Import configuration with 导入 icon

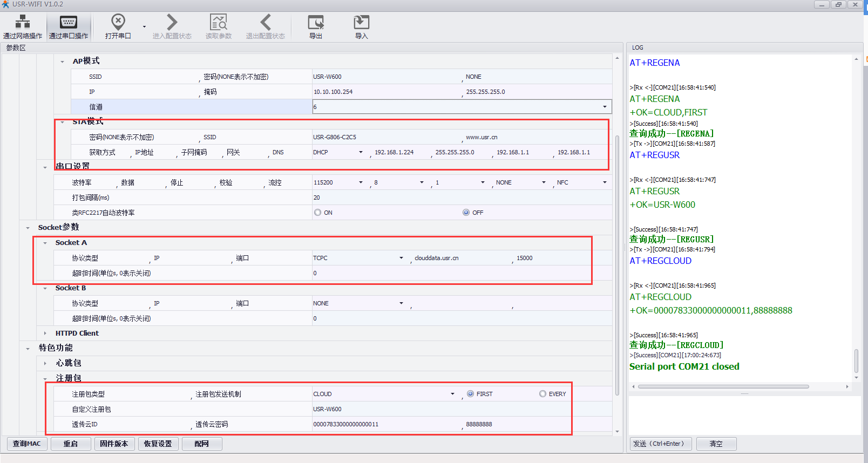361,26
